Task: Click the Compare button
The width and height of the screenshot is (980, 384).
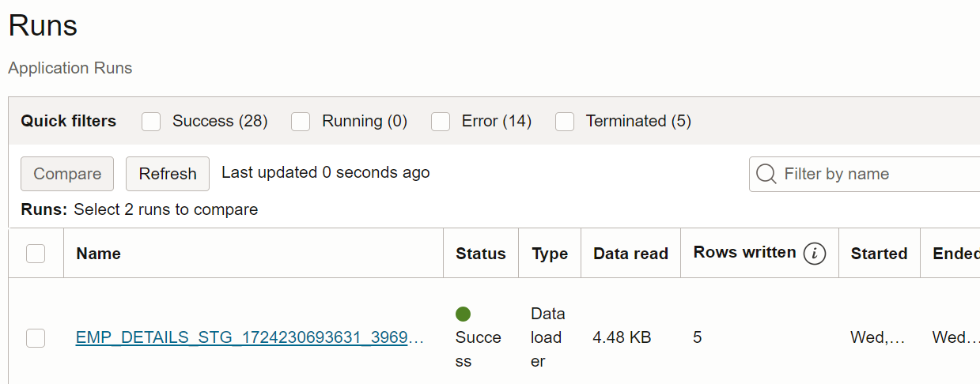Action: (x=67, y=174)
